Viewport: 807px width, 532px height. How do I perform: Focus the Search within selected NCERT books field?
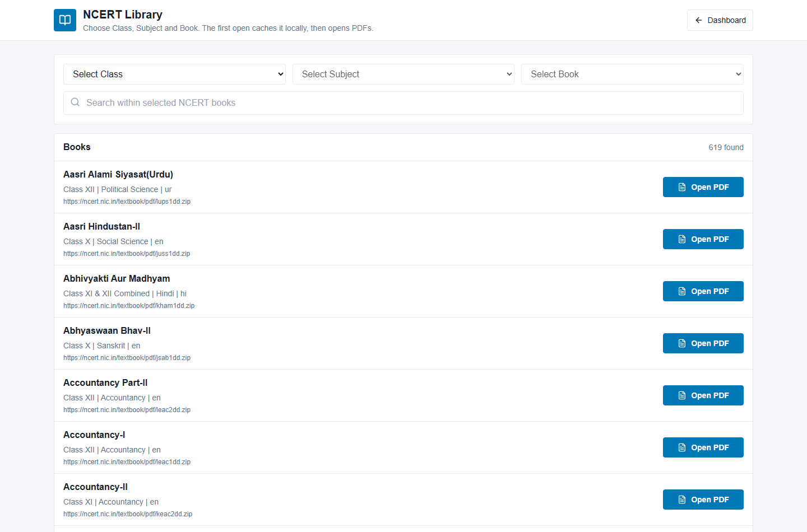[403, 103]
